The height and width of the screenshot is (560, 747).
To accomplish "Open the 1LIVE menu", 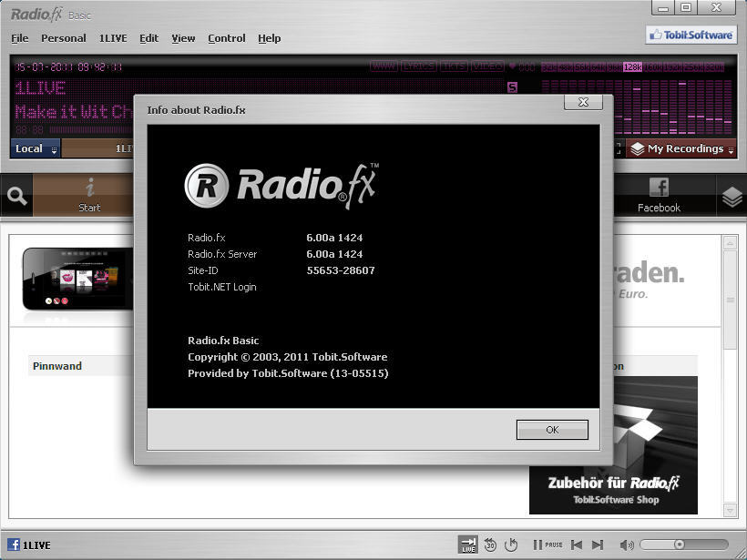I will (x=113, y=38).
